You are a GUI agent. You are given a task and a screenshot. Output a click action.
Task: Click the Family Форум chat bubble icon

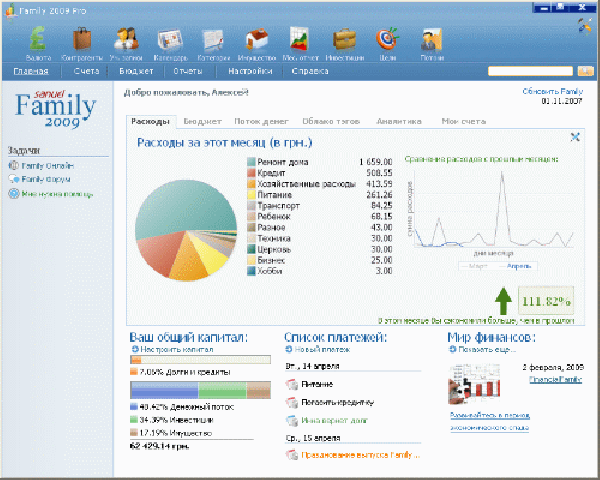(x=14, y=179)
